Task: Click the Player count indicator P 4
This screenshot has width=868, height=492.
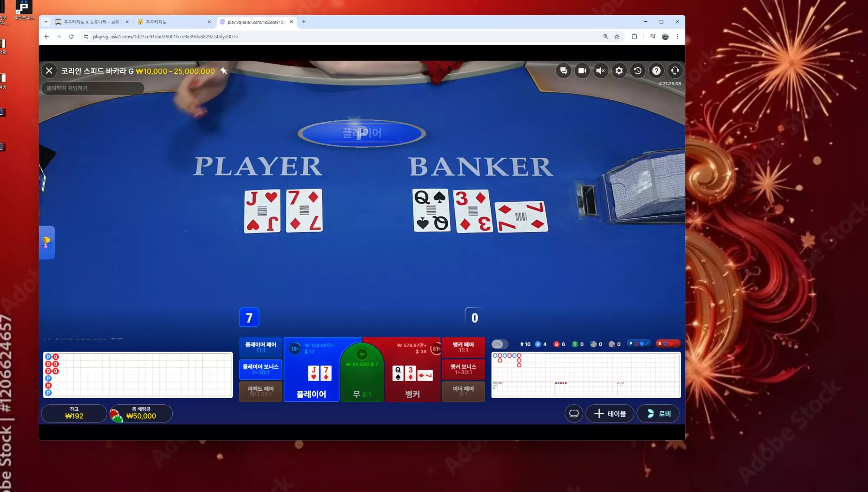Action: 541,344
